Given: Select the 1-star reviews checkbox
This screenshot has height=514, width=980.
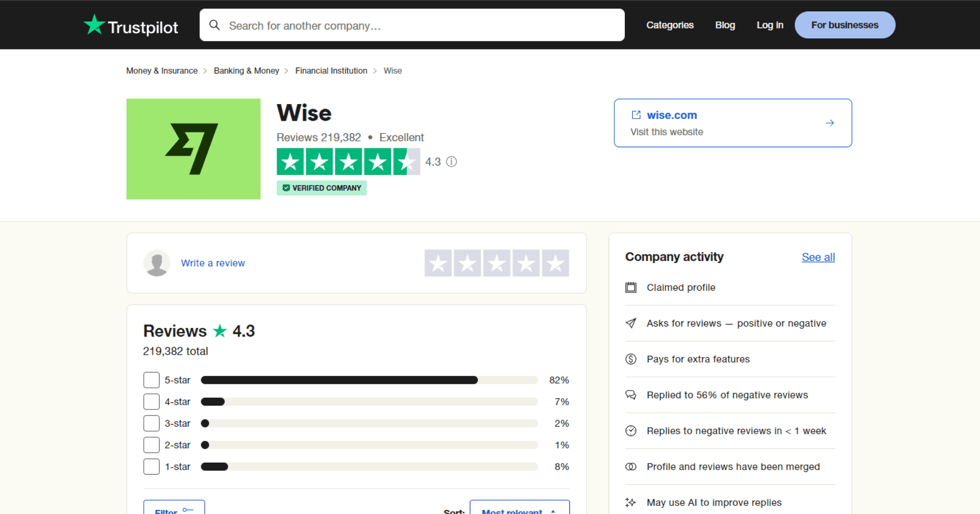Looking at the screenshot, I should click(151, 466).
